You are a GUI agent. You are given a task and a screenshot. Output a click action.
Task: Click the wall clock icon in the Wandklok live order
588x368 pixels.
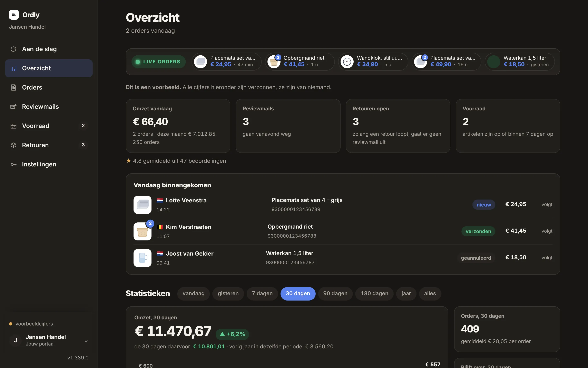(347, 62)
